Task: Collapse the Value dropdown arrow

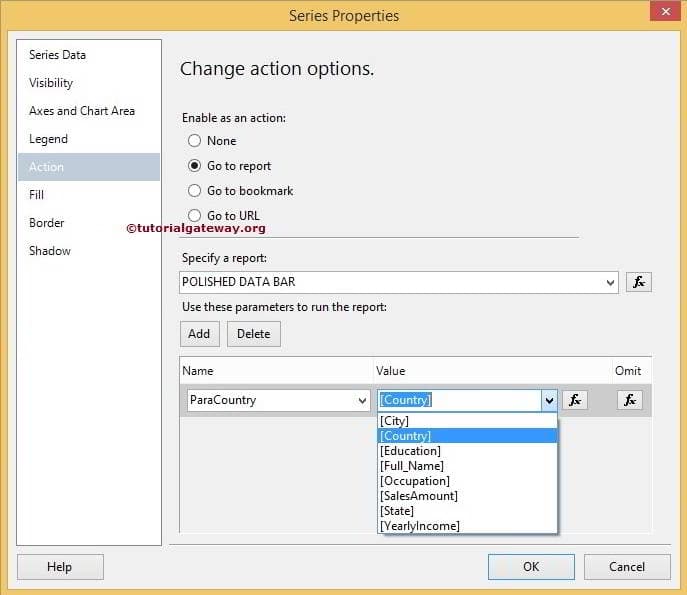Action: coord(548,401)
